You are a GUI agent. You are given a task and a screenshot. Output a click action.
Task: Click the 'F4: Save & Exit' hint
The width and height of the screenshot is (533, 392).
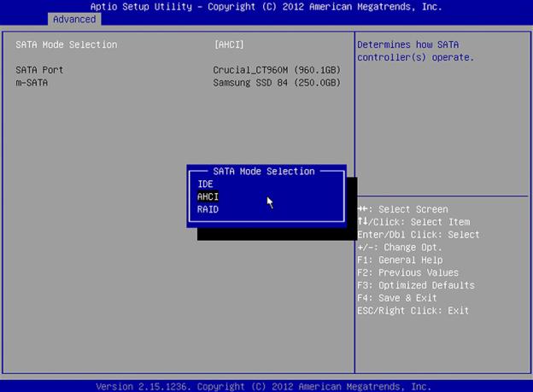396,298
